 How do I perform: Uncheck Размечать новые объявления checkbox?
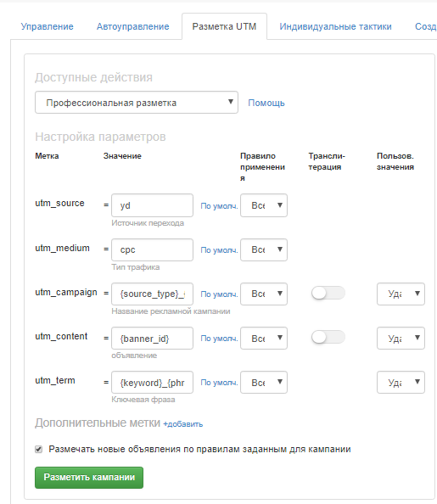click(38, 449)
